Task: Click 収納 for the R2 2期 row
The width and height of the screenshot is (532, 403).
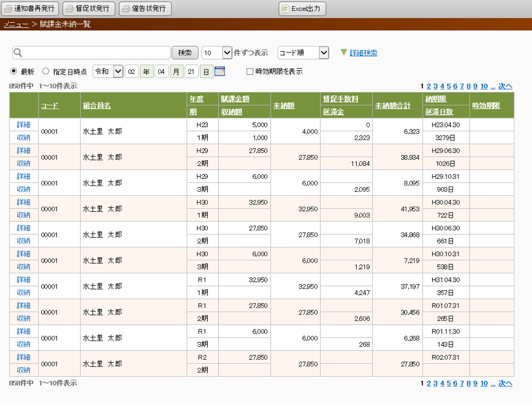Action: [24, 370]
